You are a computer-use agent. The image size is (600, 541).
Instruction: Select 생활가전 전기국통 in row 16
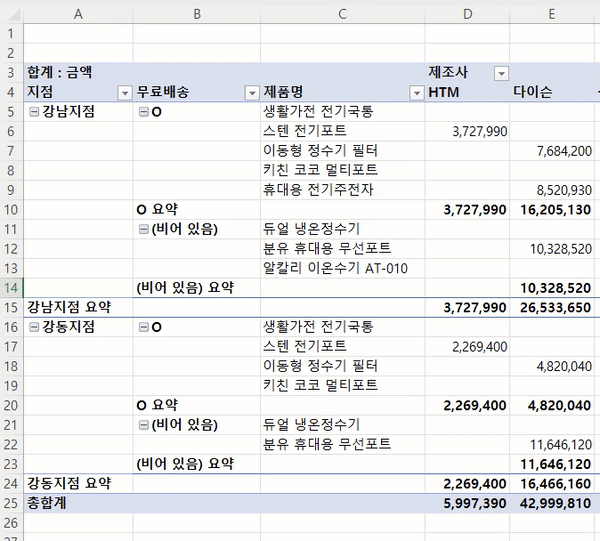342,327
